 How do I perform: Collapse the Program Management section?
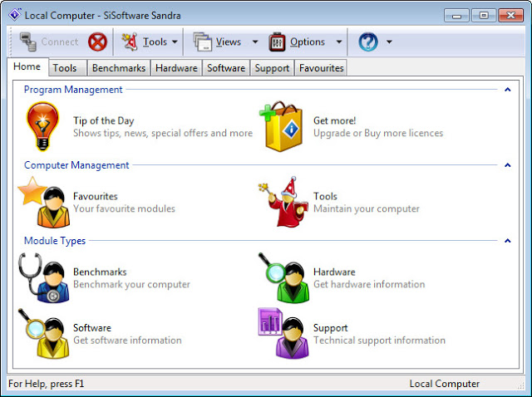tap(508, 90)
